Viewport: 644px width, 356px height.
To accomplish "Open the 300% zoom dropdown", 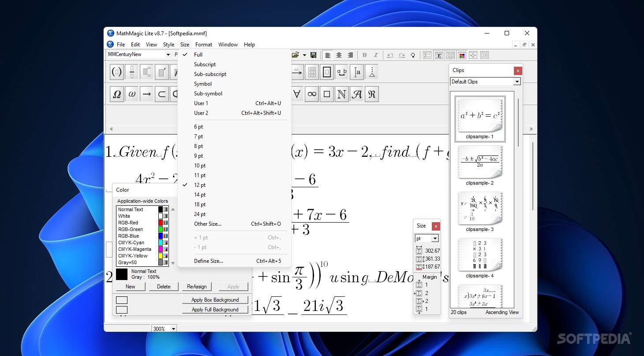I will tap(173, 329).
